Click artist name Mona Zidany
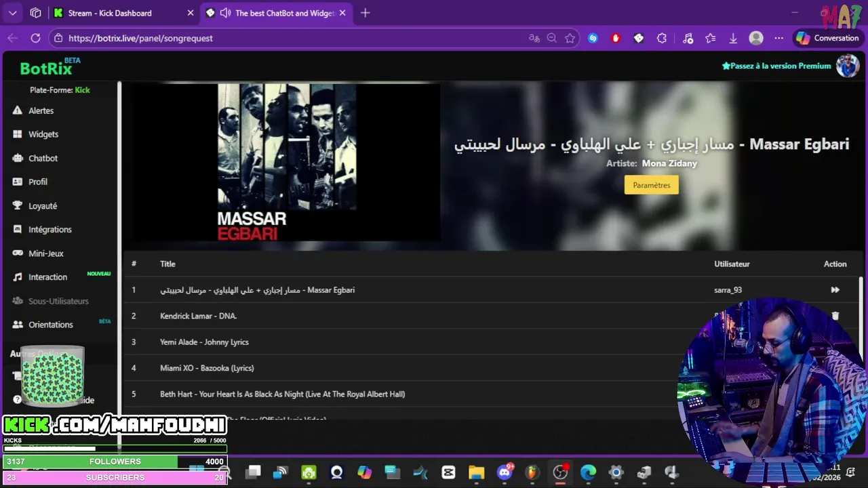 pyautogui.click(x=669, y=163)
